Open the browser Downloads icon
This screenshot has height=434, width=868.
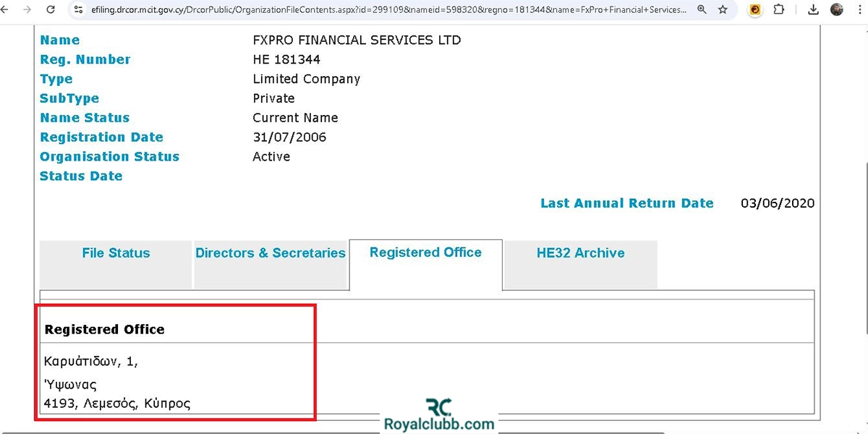click(x=814, y=10)
